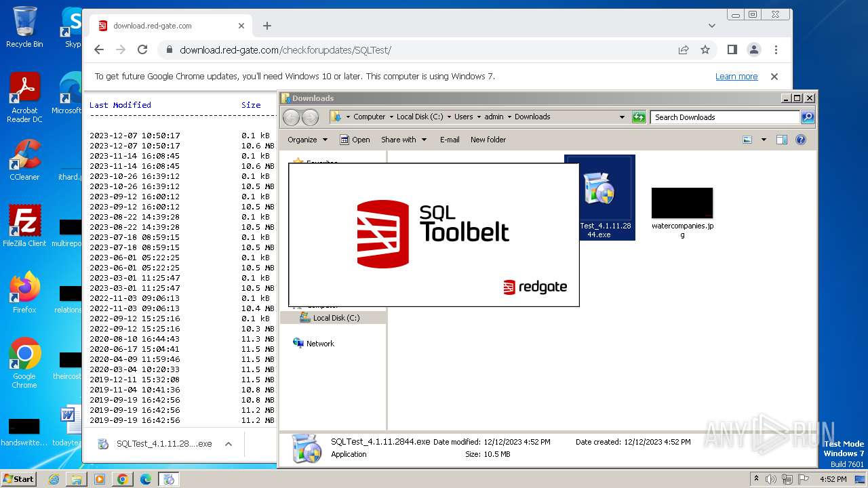Select Users breadcrumb in address bar
The width and height of the screenshot is (868, 488).
pos(464,117)
